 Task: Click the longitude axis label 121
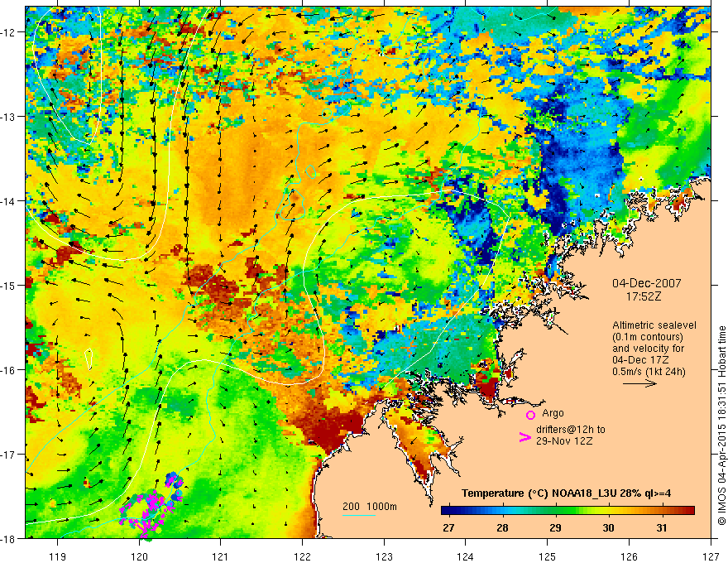click(221, 556)
